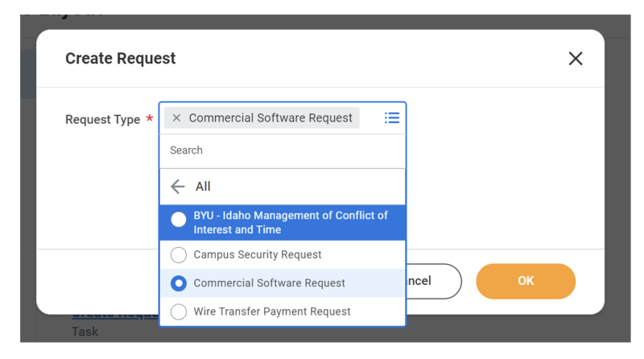Image resolution: width=644 pixels, height=359 pixels.
Task: Select the BYU - Idaho Conflict of Interest option text
Action: pyautogui.click(x=290, y=222)
